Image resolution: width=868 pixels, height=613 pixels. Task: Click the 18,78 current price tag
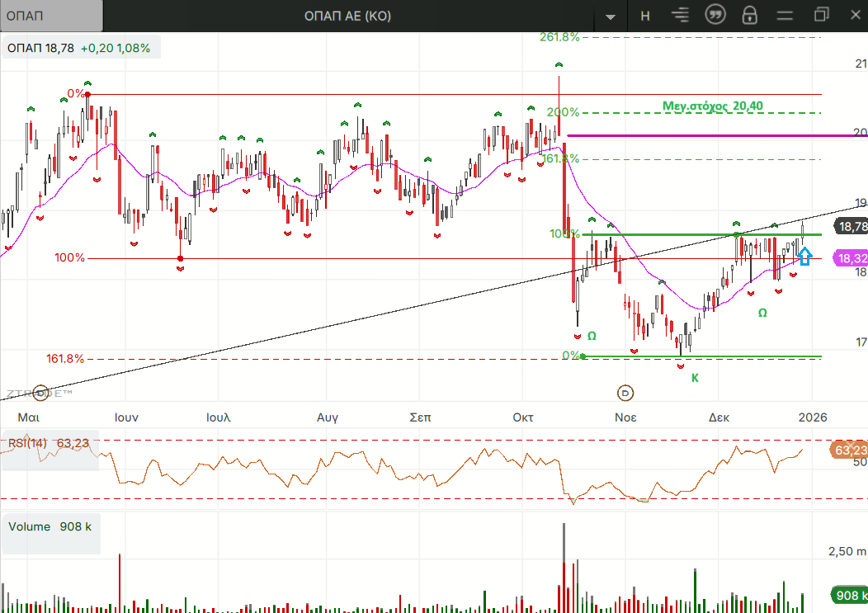click(851, 226)
